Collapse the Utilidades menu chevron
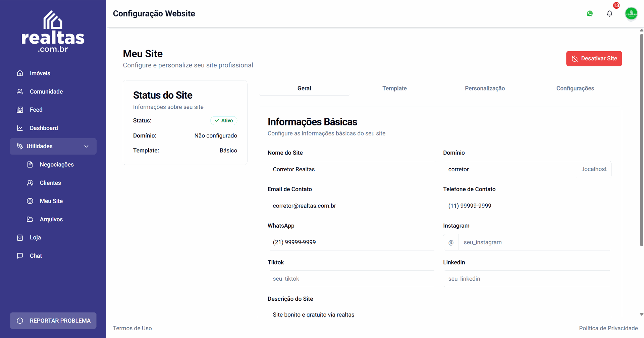This screenshot has height=338, width=644. (x=87, y=146)
